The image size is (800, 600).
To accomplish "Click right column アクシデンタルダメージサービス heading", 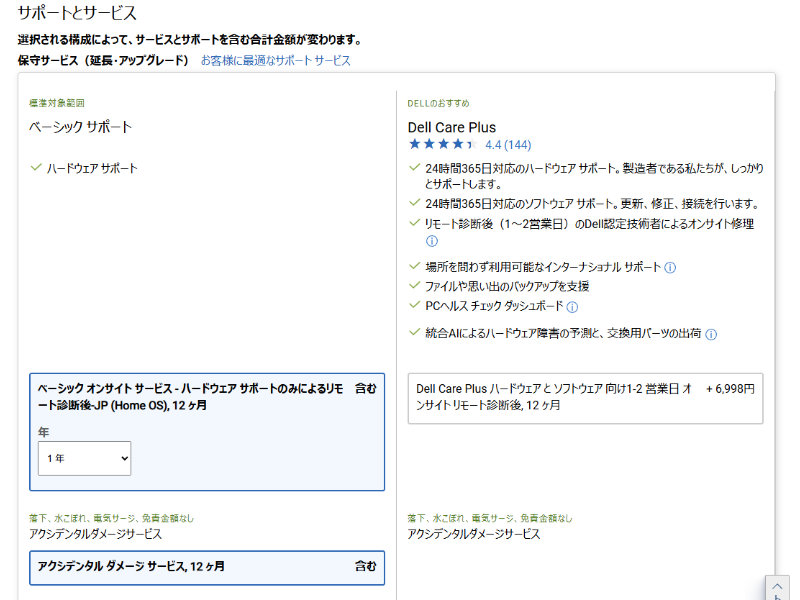I will 473,534.
